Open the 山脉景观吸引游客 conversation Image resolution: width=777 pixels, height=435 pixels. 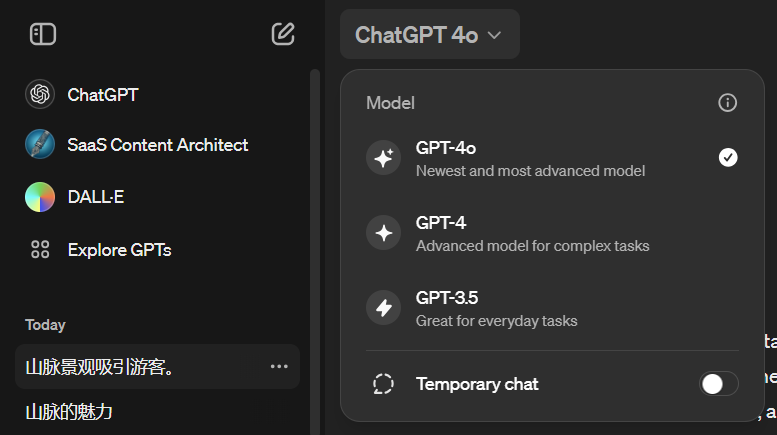[x=158, y=367]
